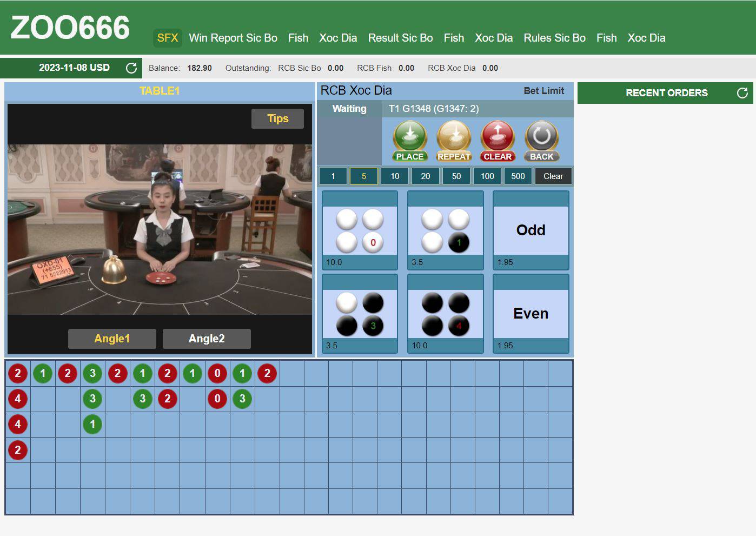This screenshot has width=756, height=536.
Task: Open Rules Sic Bo
Action: tap(554, 38)
